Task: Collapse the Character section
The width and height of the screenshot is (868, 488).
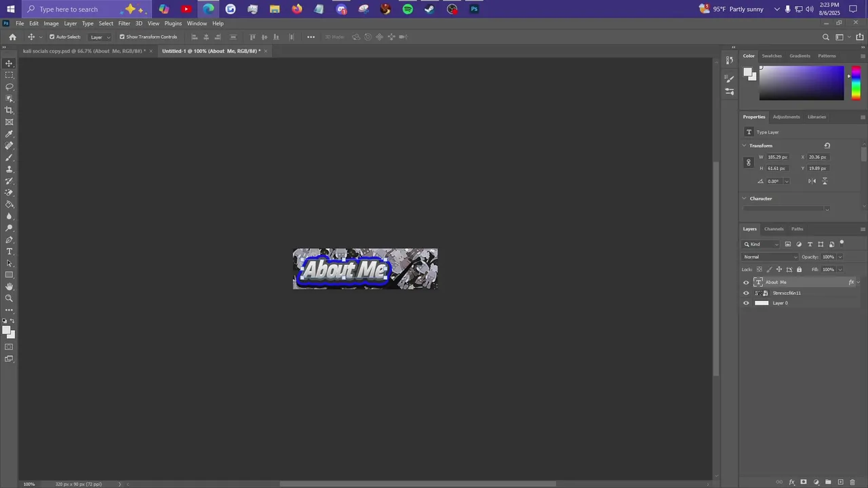Action: point(744,199)
